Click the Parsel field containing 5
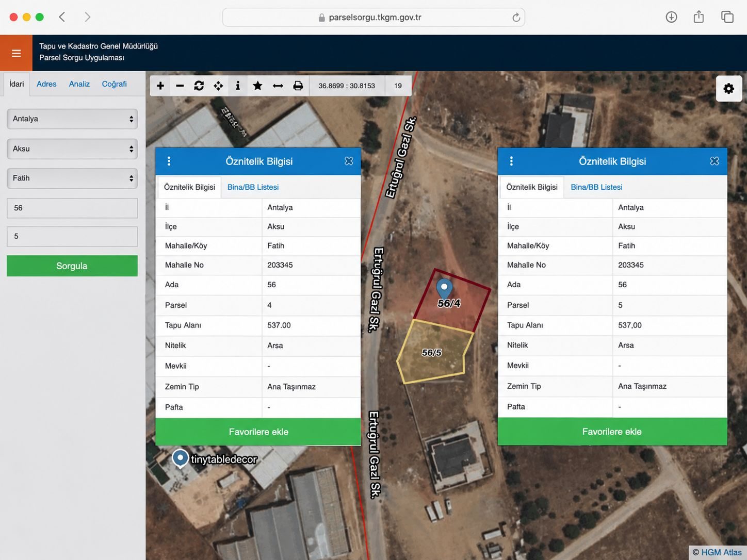This screenshot has width=747, height=560. click(72, 237)
